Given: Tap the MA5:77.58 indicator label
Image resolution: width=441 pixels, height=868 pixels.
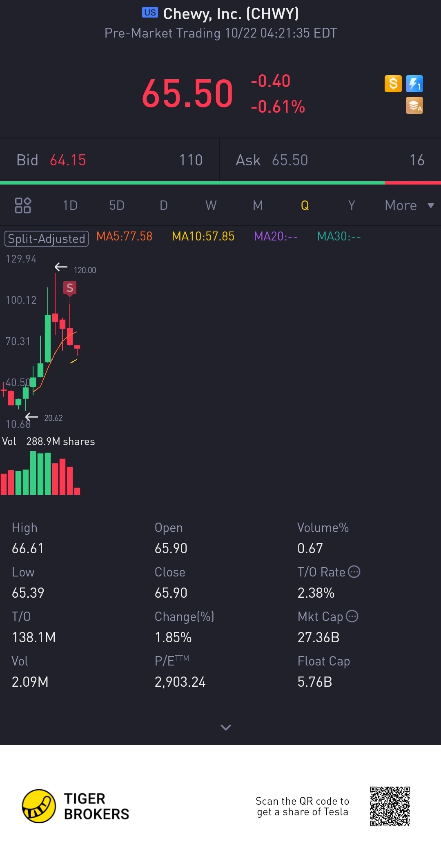Looking at the screenshot, I should click(x=125, y=236).
